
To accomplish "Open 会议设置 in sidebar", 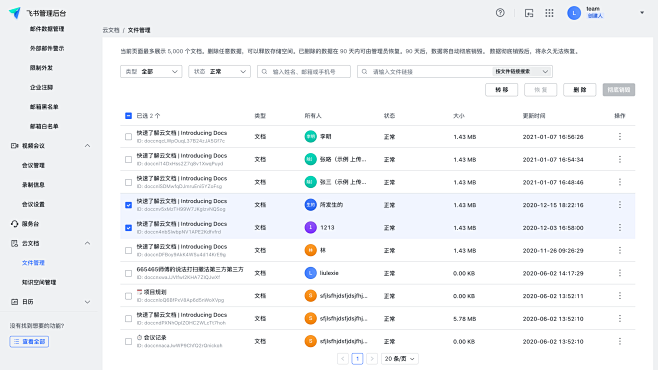I will (x=33, y=204).
